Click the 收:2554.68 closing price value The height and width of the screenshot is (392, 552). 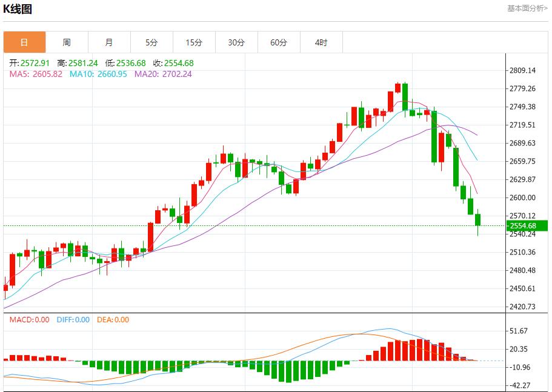(x=173, y=63)
